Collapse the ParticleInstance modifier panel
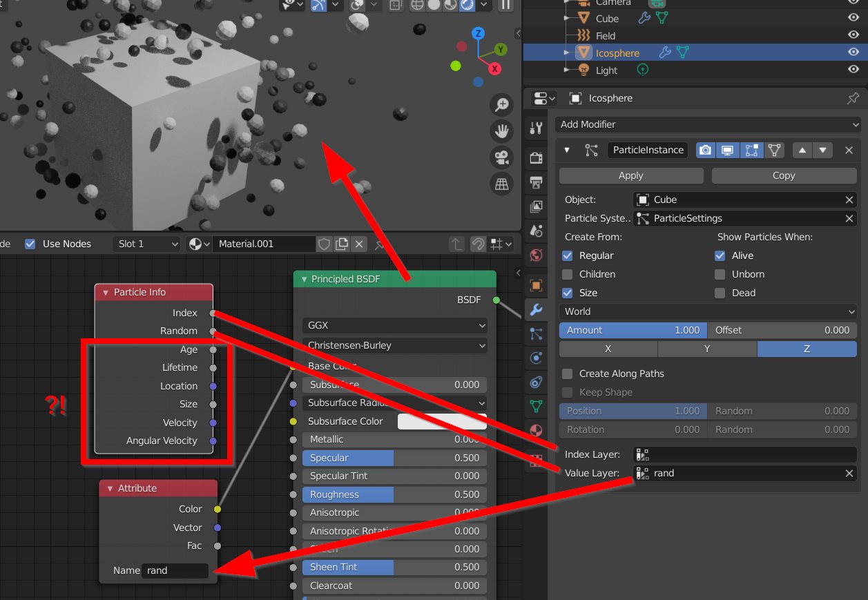Screen dimensions: 868x600 (x=567, y=150)
